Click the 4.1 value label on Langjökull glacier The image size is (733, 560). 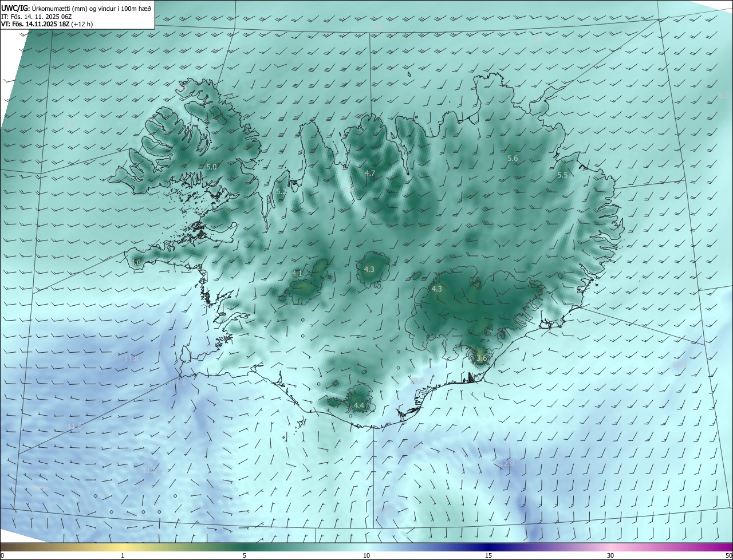[297, 274]
